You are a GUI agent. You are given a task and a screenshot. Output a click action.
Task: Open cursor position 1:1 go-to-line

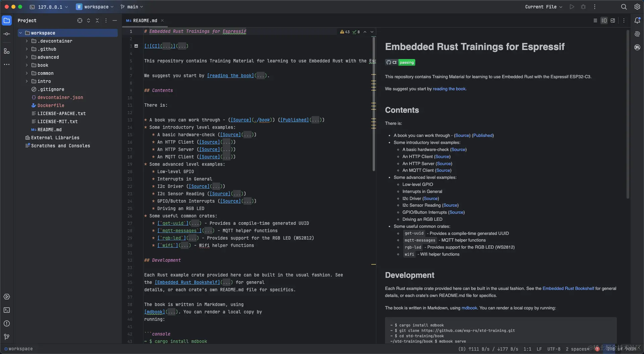(x=527, y=349)
